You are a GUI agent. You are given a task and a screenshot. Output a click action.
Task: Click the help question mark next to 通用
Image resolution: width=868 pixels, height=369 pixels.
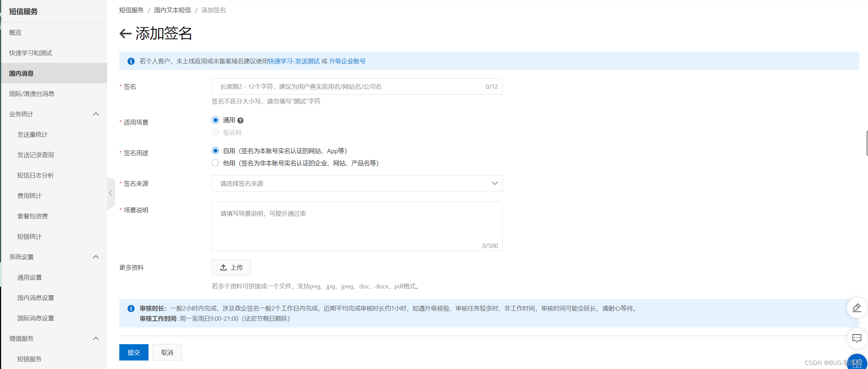point(240,120)
